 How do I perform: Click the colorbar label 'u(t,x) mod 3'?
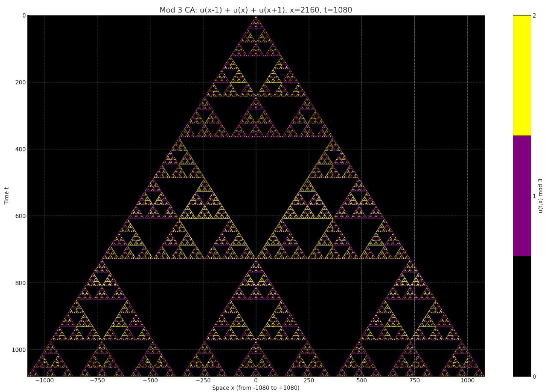pos(540,196)
